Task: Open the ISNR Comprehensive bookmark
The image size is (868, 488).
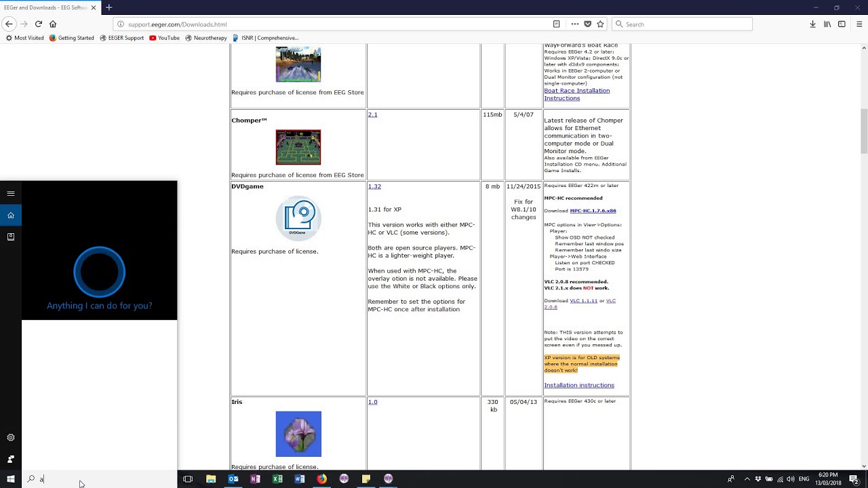Action: [265, 38]
